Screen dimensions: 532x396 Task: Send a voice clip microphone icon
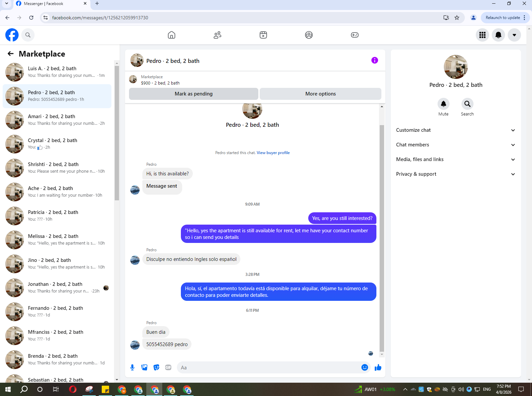132,367
